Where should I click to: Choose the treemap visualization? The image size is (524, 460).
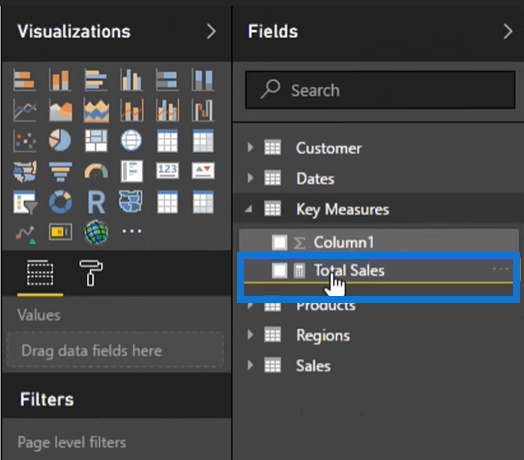[96, 140]
